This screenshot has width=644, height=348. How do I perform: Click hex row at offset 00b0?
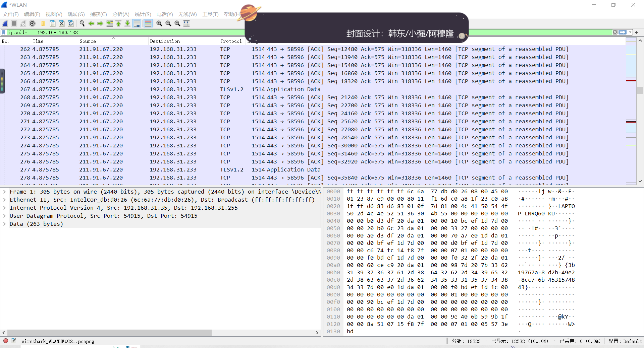click(x=451, y=273)
